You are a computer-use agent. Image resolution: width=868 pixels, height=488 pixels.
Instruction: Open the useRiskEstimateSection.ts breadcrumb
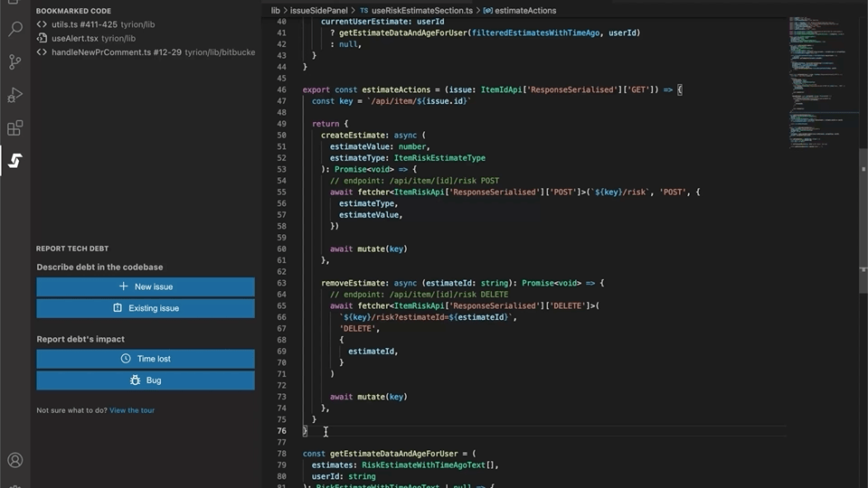420,11
